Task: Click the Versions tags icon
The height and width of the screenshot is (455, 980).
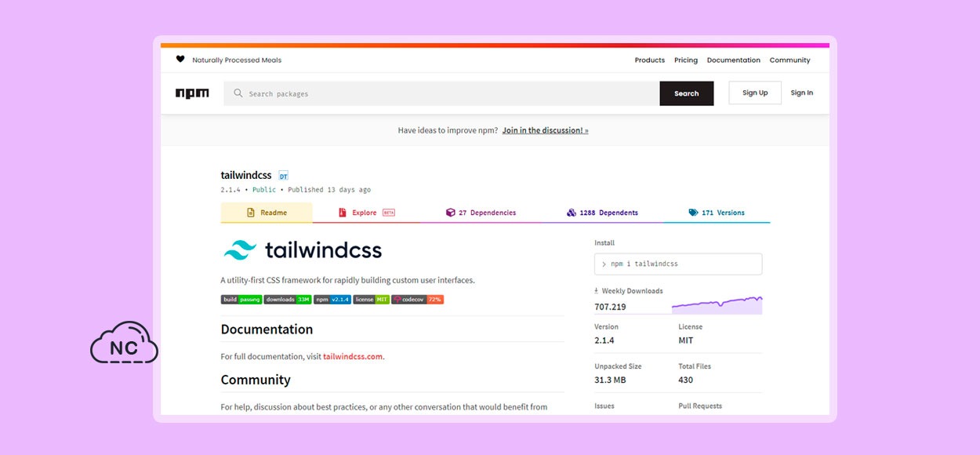Action: click(x=693, y=213)
